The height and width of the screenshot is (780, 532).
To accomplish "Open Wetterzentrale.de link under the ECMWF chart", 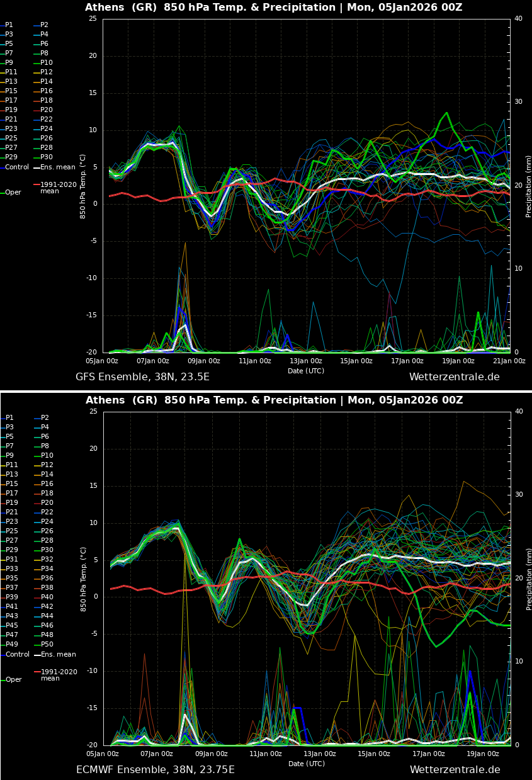I will pyautogui.click(x=455, y=770).
